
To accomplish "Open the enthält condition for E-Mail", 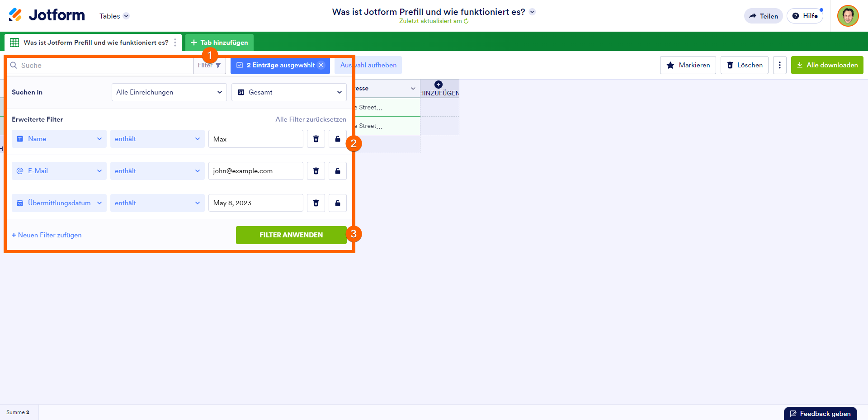I will point(157,171).
